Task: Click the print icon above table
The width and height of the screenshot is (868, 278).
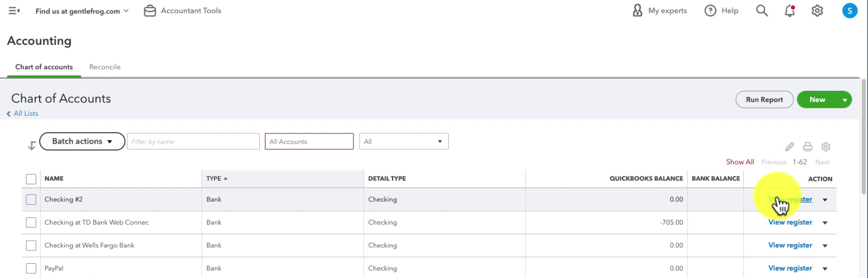Action: coord(808,147)
